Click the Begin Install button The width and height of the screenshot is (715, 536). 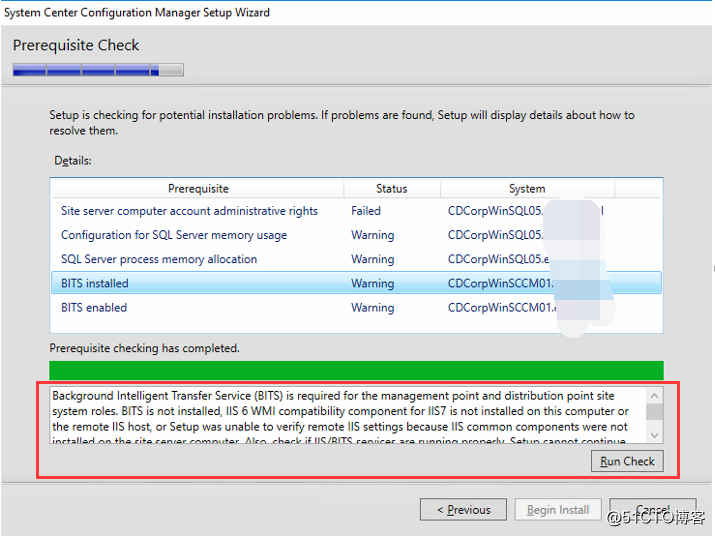[558, 509]
